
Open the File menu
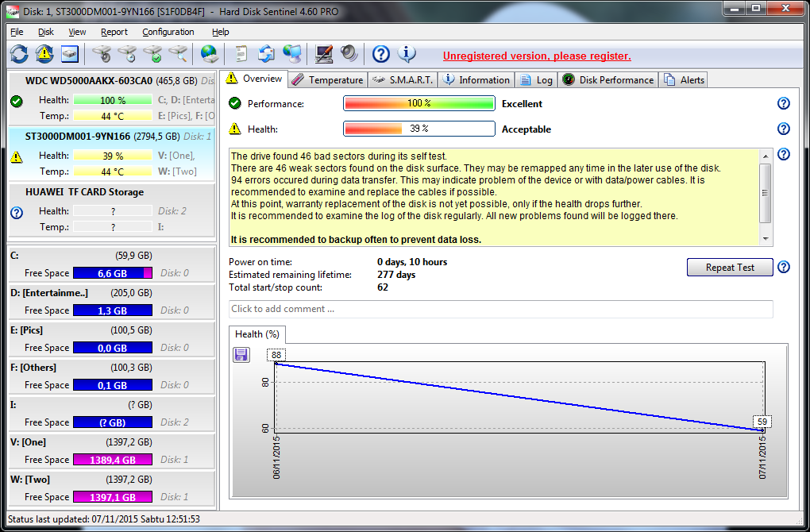point(17,32)
